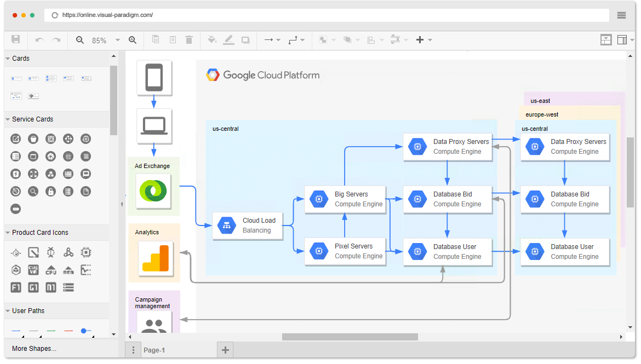Click More Shapes... button
This screenshot has width=641, height=364.
point(34,349)
